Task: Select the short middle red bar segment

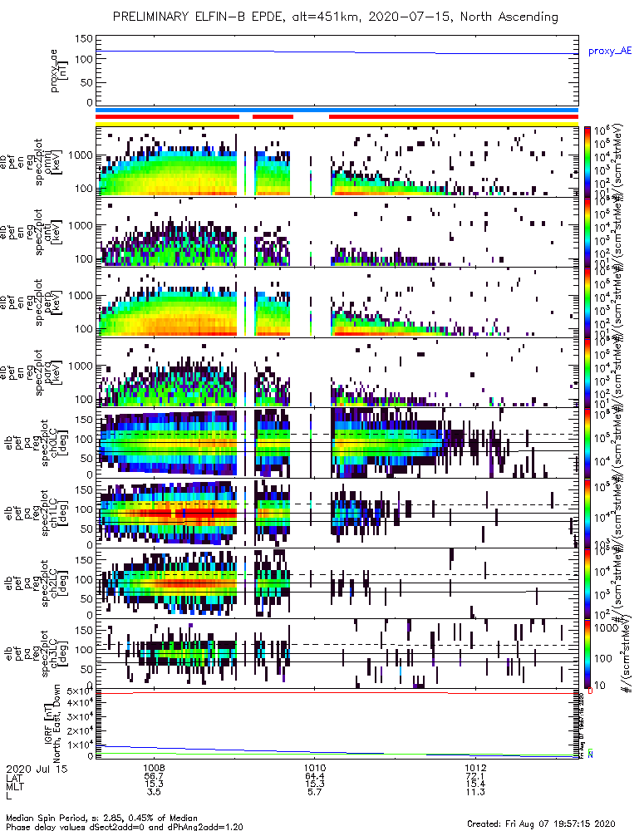Action: tap(273, 116)
